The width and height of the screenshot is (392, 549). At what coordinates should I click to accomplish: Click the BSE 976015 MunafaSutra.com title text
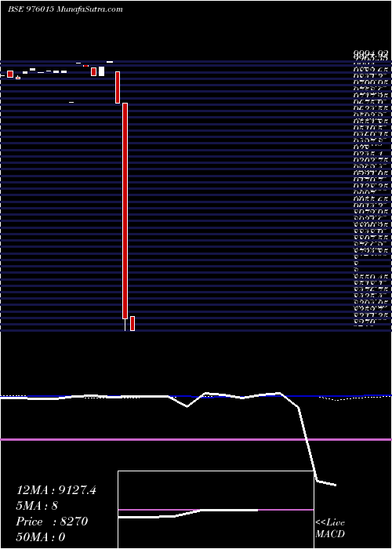coord(65,9)
